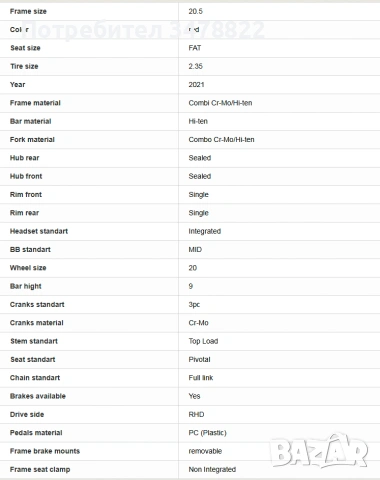Click the Chain standart Full link value
The image size is (380, 480).
coord(201,378)
